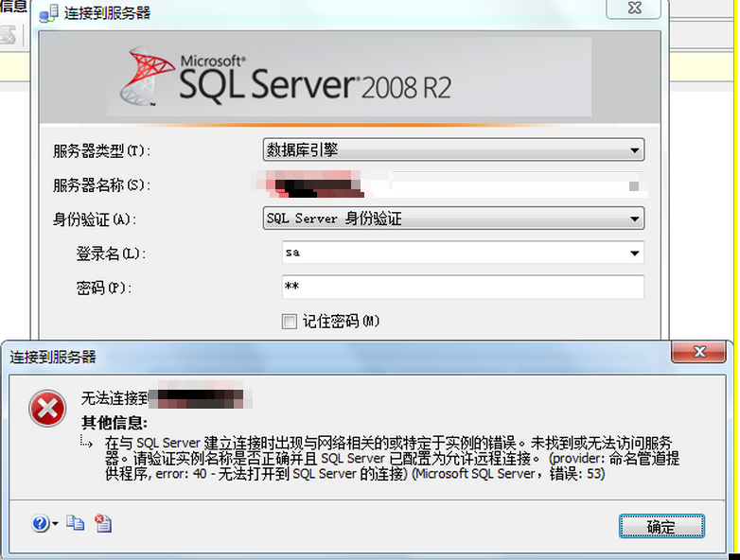Viewport: 740px width, 560px height.
Task: Expand the 登录名 combo box arrow
Action: tap(635, 253)
